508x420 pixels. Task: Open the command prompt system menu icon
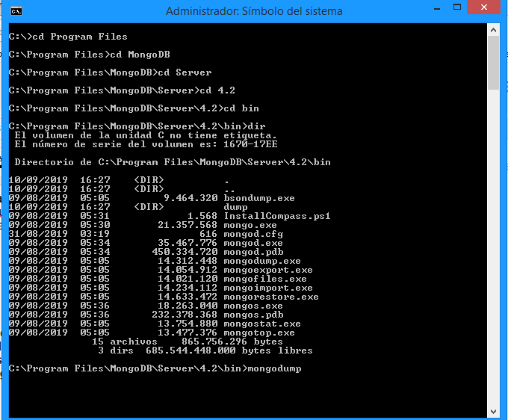click(16, 11)
